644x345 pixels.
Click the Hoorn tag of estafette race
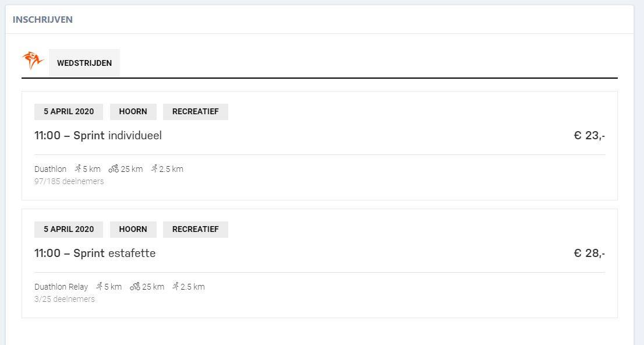pyautogui.click(x=133, y=229)
